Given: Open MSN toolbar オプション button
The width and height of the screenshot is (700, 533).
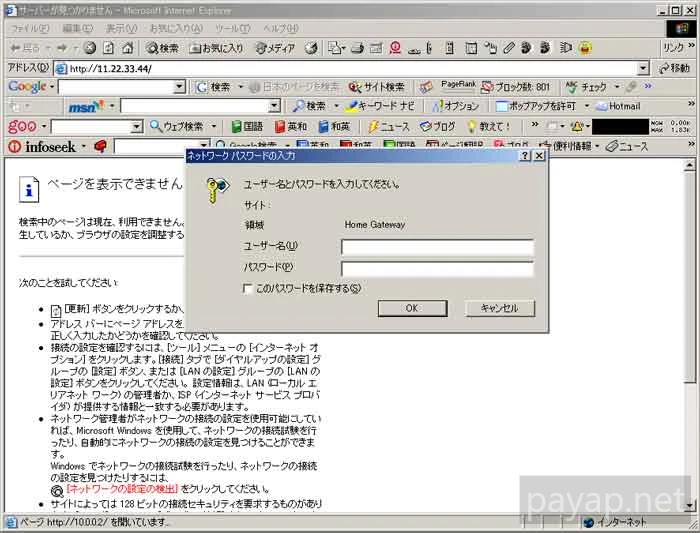Looking at the screenshot, I should (x=456, y=106).
